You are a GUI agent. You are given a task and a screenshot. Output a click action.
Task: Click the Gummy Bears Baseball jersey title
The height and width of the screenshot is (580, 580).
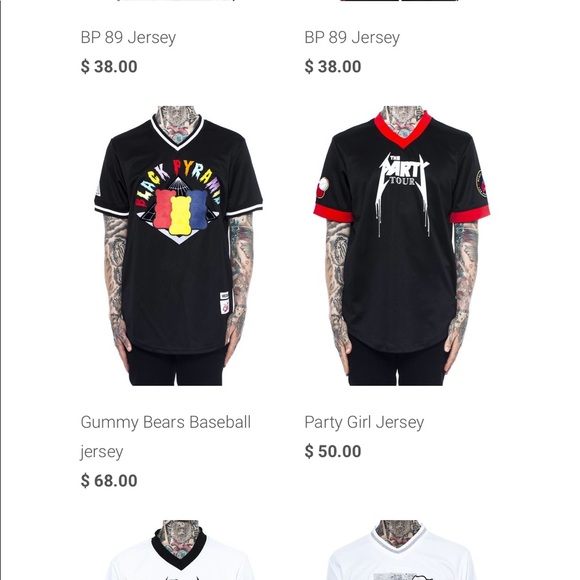pos(165,436)
